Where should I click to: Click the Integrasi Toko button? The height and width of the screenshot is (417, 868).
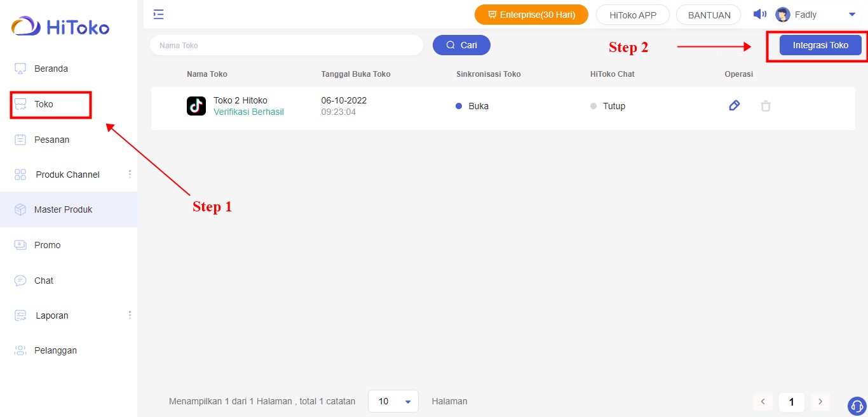[x=820, y=45]
